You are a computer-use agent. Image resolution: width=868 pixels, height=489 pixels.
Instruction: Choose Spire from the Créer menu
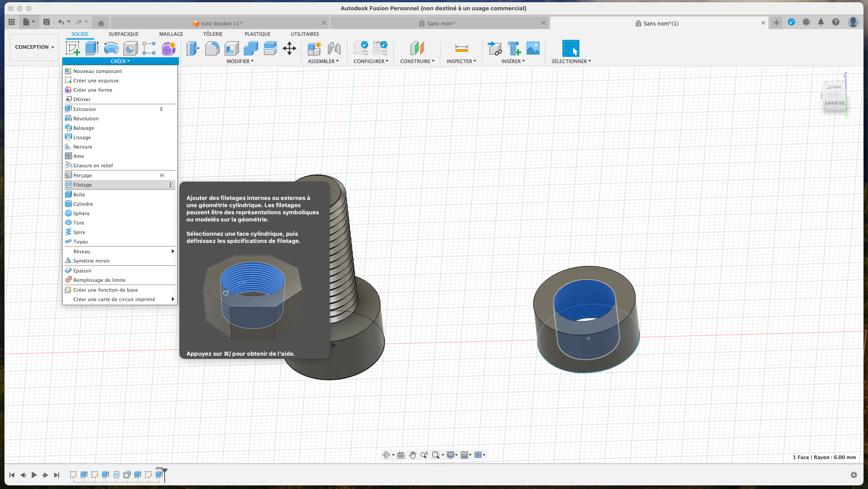click(119, 232)
